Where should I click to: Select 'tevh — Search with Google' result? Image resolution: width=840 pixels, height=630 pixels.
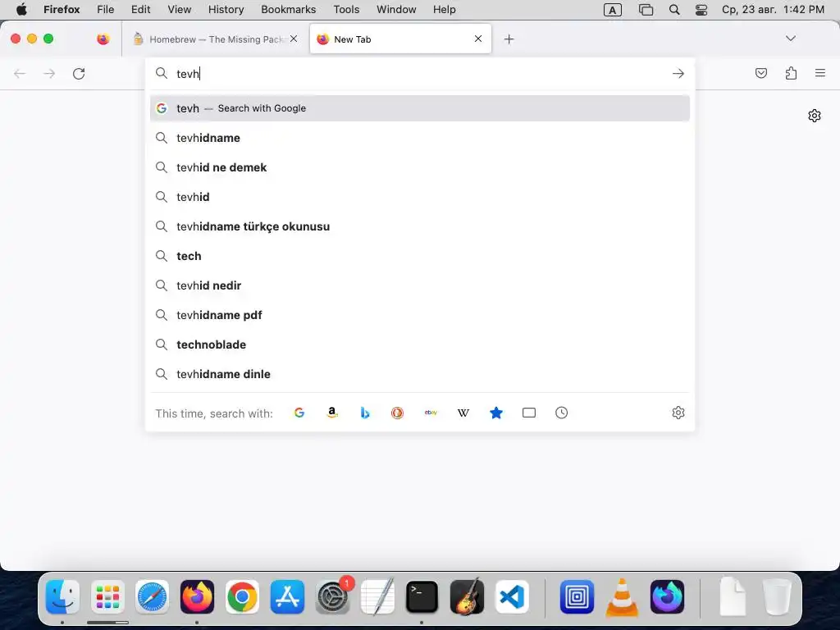(x=420, y=108)
